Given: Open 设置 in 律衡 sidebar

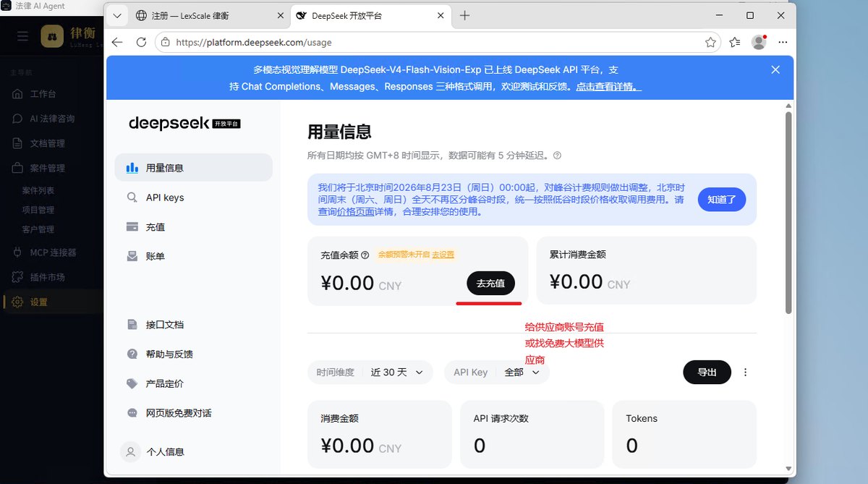Looking at the screenshot, I should point(51,302).
